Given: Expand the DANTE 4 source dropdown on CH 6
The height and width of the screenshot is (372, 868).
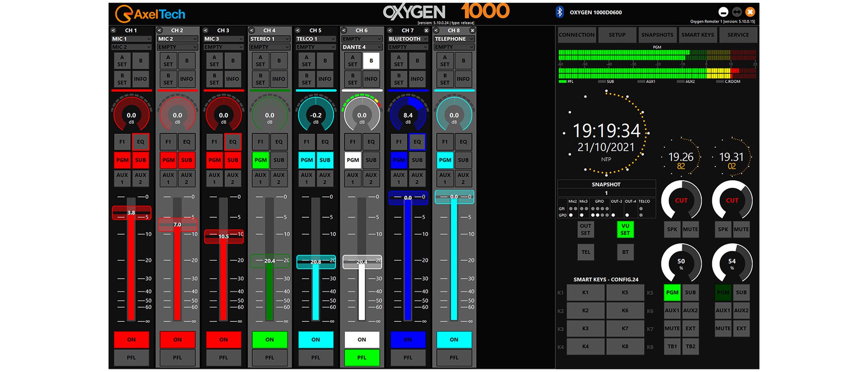Looking at the screenshot, I should click(362, 47).
